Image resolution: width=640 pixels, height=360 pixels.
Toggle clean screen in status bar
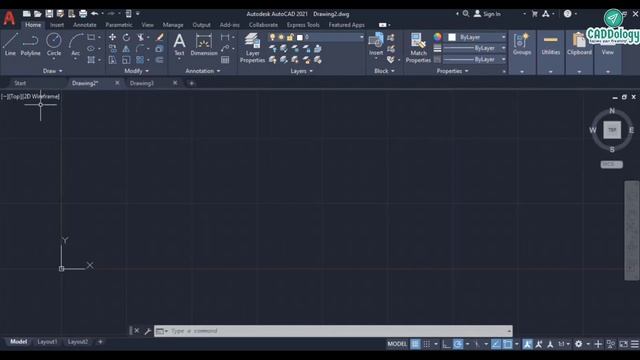tap(623, 344)
